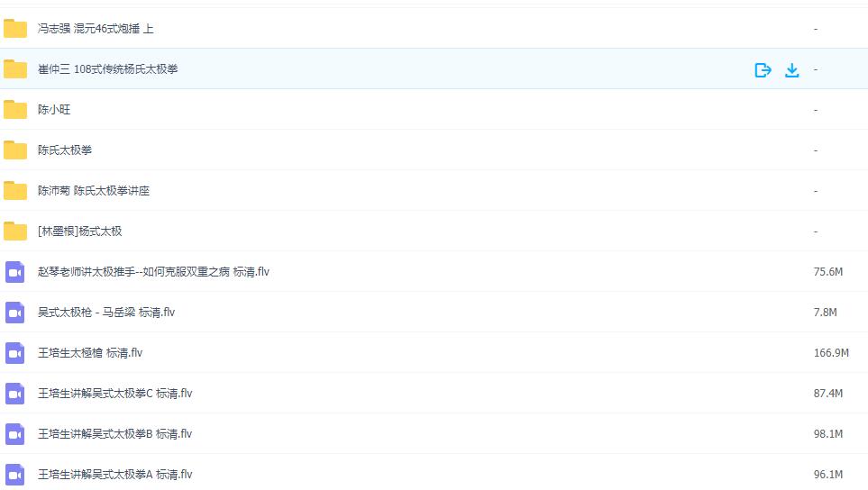Click the folder icon beside 陈氏太极拳
868x490 pixels.
(15, 150)
